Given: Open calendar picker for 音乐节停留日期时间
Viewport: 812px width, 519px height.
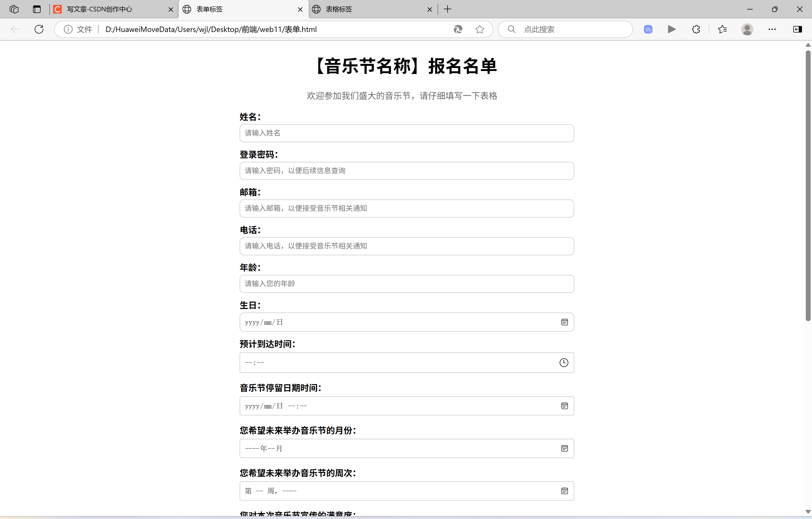Looking at the screenshot, I should (564, 406).
